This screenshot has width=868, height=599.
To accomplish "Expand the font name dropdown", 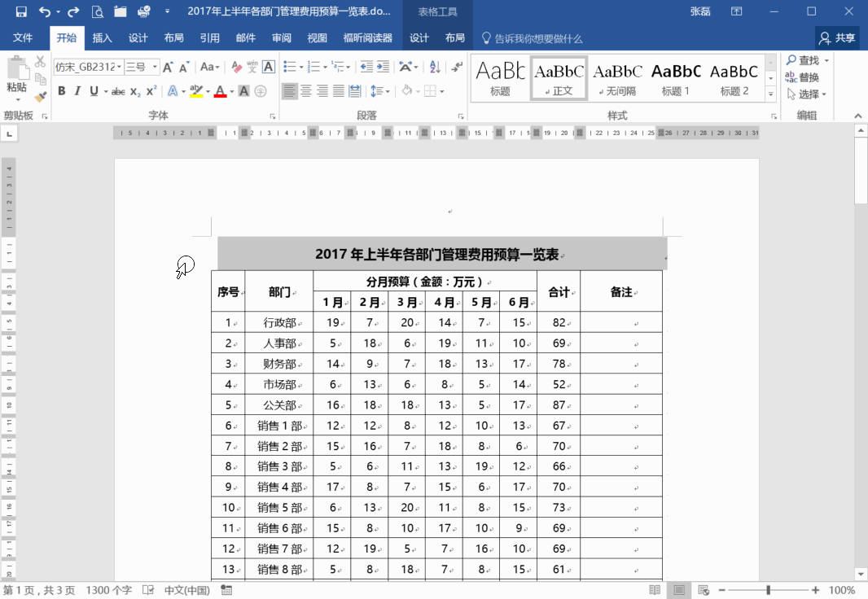I will (119, 66).
